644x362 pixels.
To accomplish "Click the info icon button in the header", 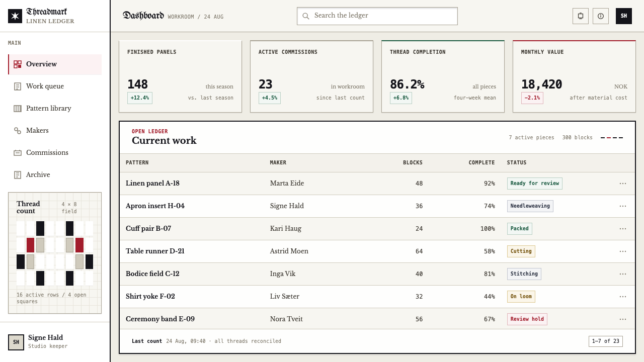I will click(x=601, y=16).
